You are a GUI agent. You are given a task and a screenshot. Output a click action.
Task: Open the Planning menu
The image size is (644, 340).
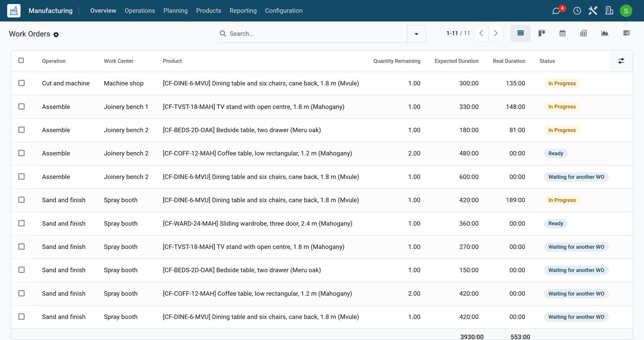[x=175, y=10]
